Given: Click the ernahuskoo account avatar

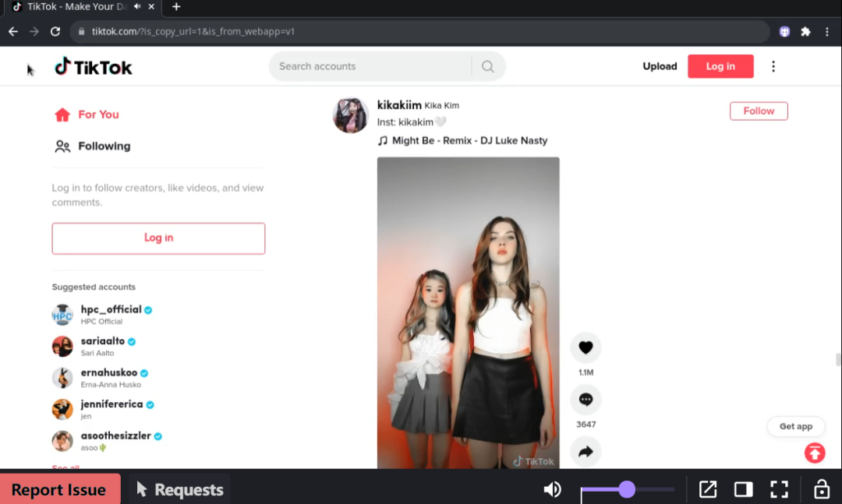Looking at the screenshot, I should pos(62,378).
